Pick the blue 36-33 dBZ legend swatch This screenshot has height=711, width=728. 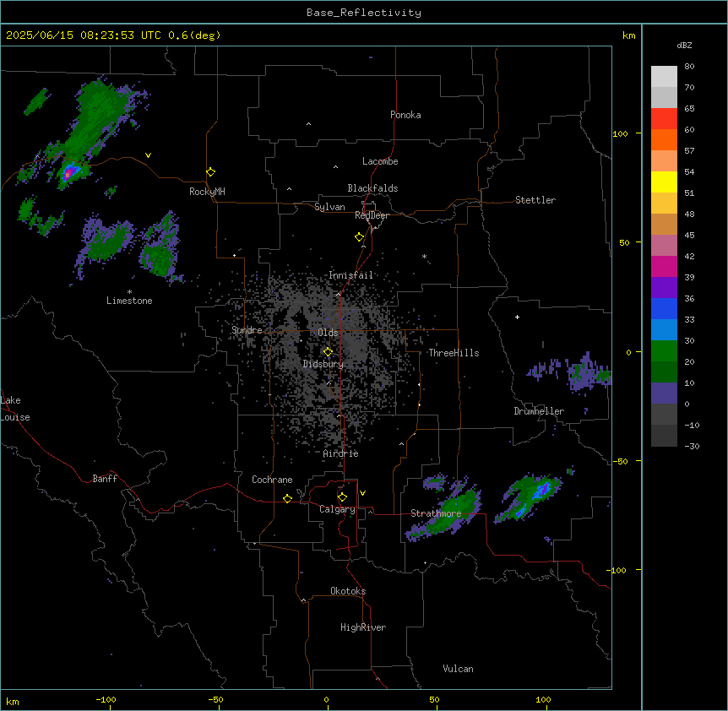coord(664,308)
